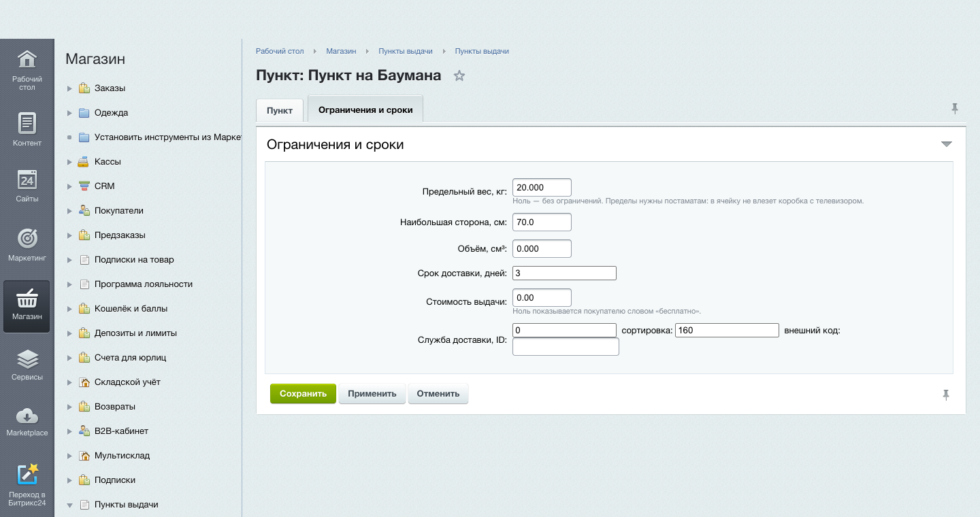Click Складской учёт house icon
Image resolution: width=980 pixels, height=517 pixels.
click(x=84, y=382)
